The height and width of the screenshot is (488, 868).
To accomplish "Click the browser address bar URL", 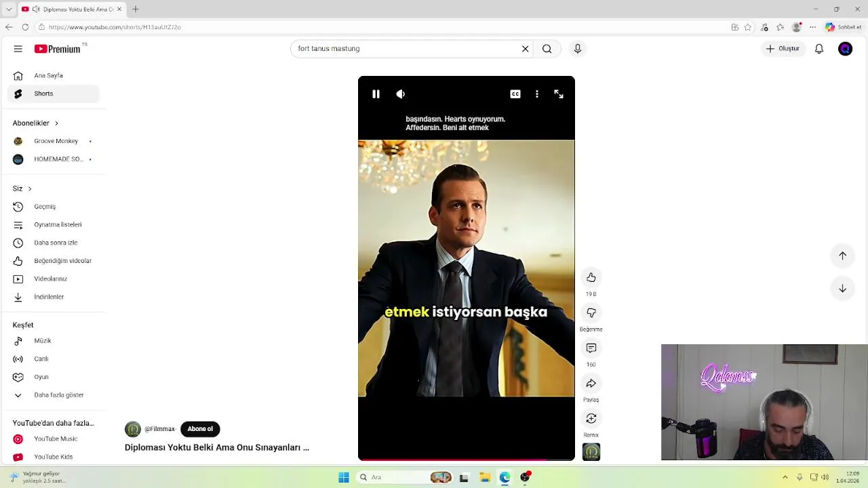I will coord(115,27).
